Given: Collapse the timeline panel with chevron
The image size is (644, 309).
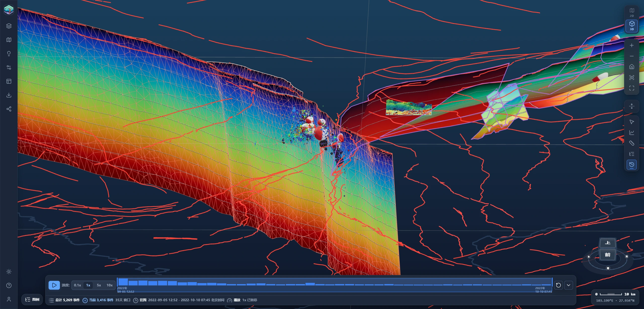Looking at the screenshot, I should pyautogui.click(x=569, y=285).
